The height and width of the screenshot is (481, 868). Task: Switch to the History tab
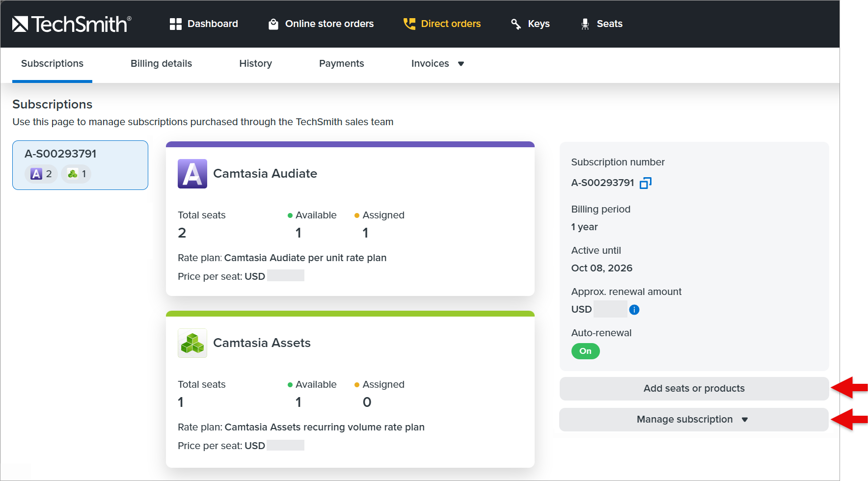coord(255,64)
